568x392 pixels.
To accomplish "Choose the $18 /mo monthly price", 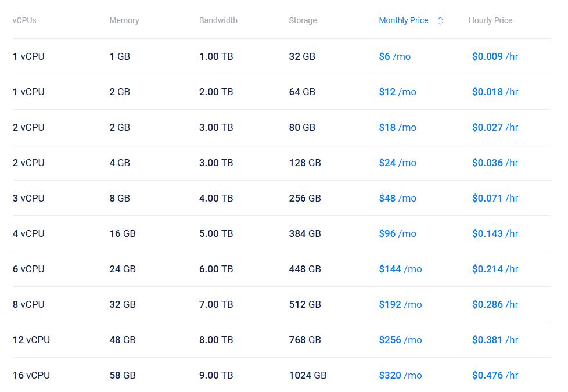I will (398, 127).
